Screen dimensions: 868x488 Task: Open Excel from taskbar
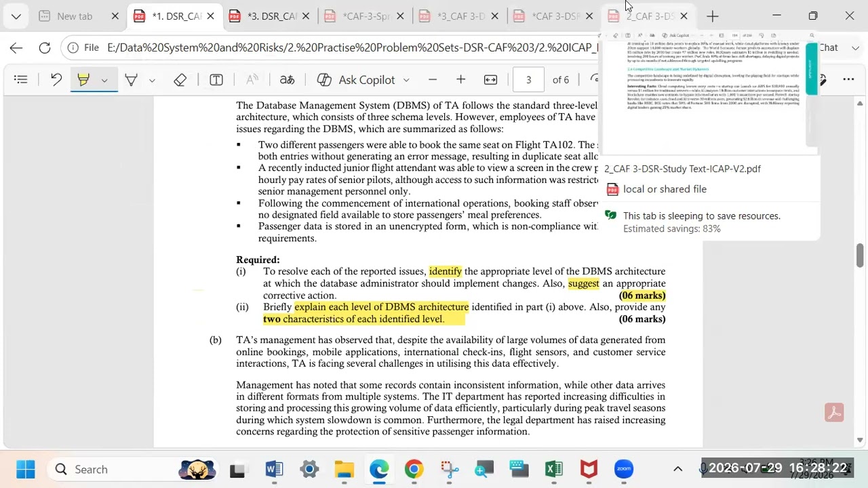(x=554, y=469)
